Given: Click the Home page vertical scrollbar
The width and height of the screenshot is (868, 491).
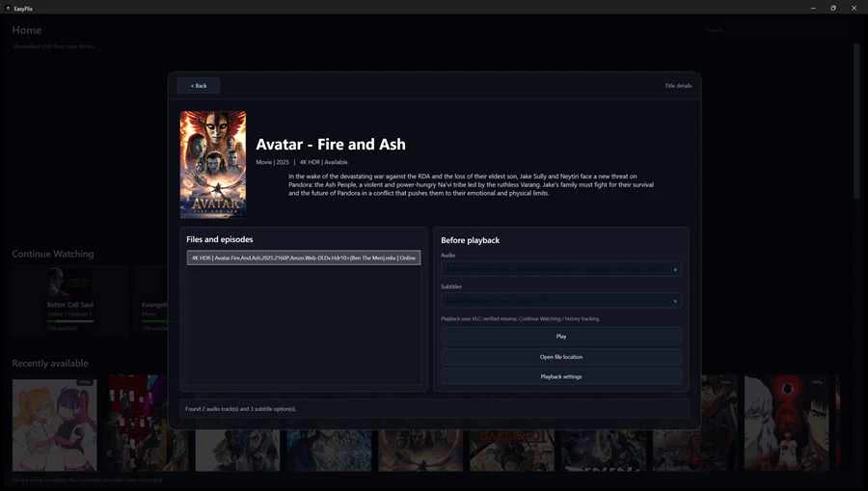Looking at the screenshot, I should (856, 121).
